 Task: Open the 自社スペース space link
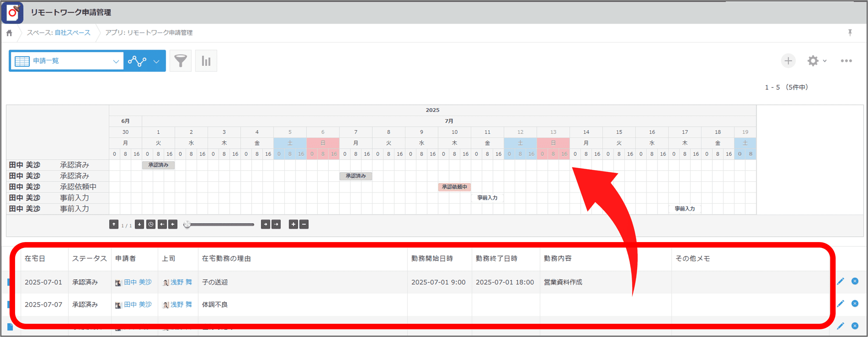(x=72, y=33)
